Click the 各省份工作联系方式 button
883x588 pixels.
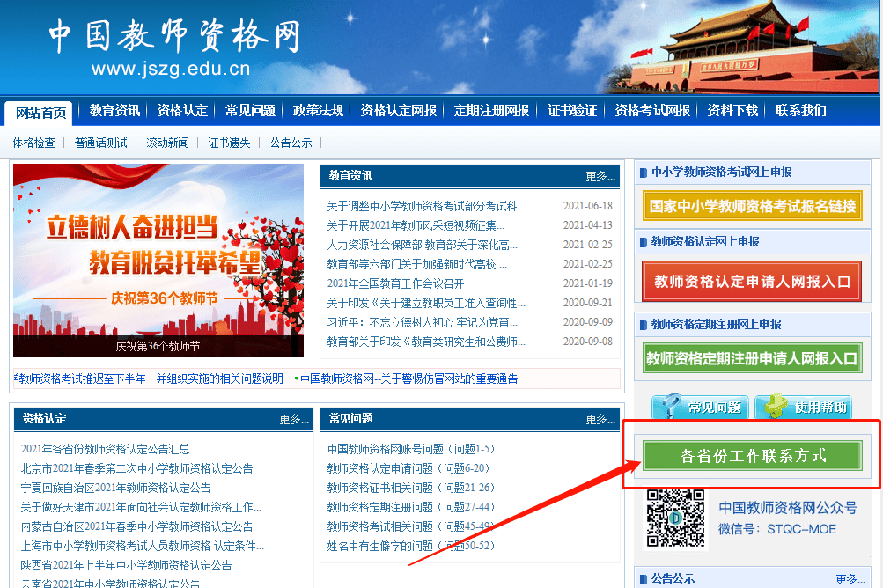click(x=753, y=456)
